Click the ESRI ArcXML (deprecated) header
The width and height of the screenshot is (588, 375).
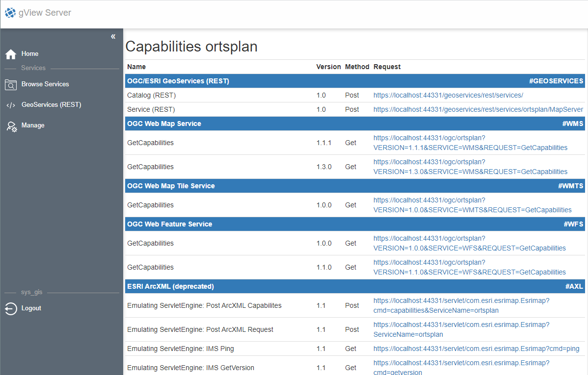(171, 286)
